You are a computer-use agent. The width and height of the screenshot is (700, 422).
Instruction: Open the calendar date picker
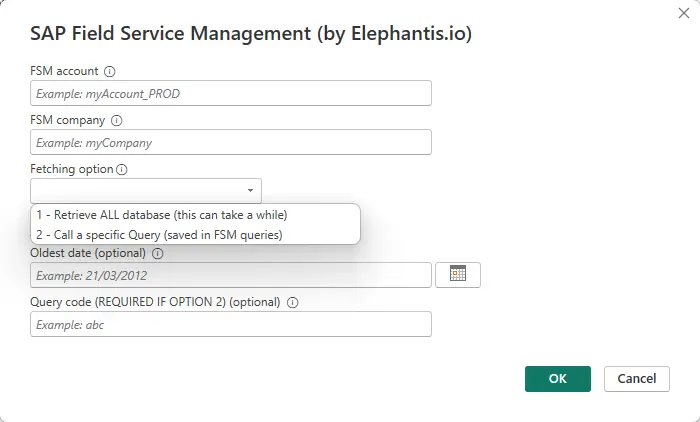point(458,275)
